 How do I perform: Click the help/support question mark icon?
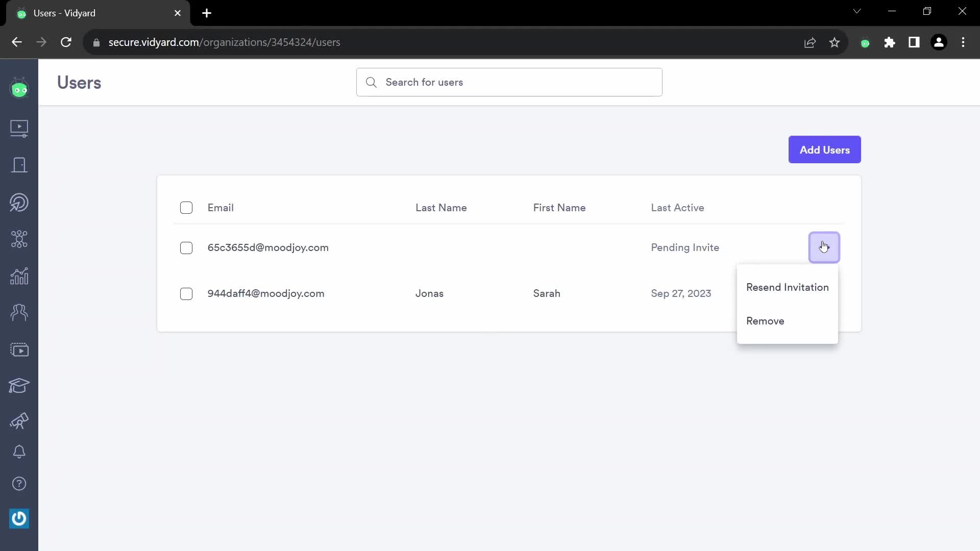pos(18,484)
